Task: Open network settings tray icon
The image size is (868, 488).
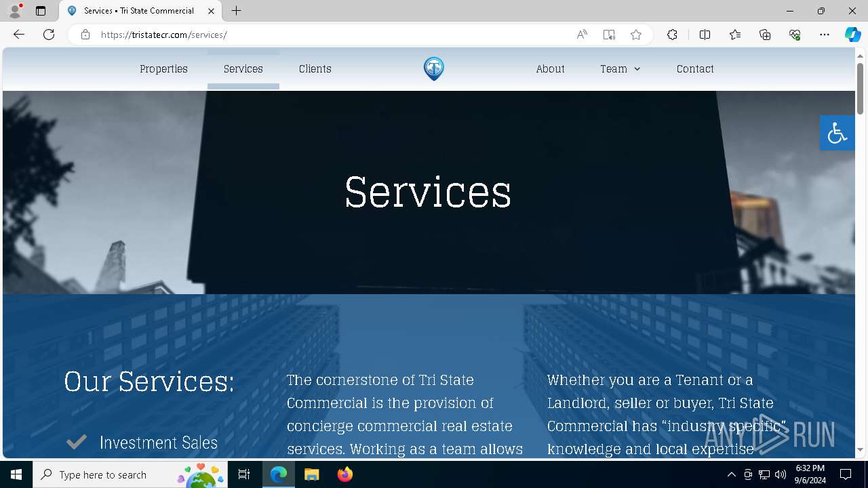Action: click(x=764, y=474)
